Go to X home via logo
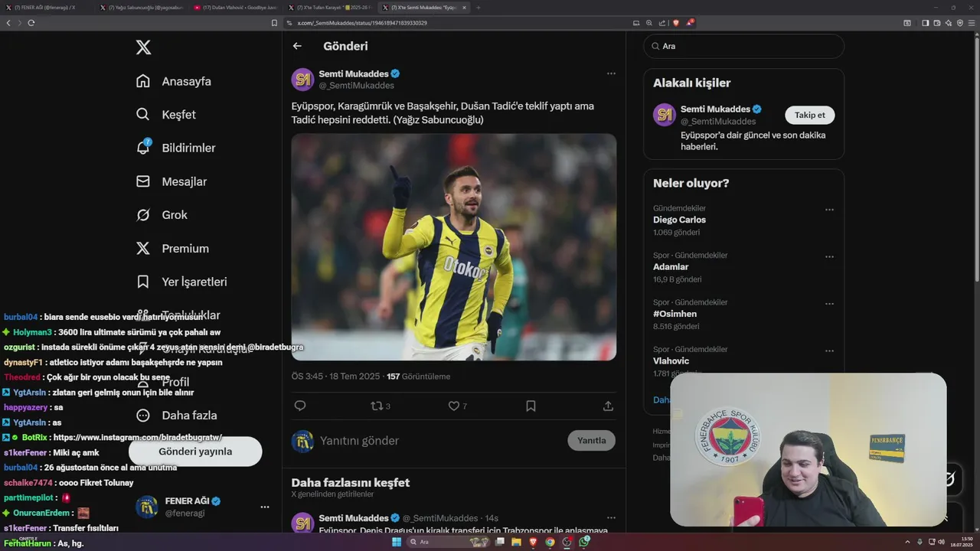This screenshot has height=551, width=980. [143, 47]
